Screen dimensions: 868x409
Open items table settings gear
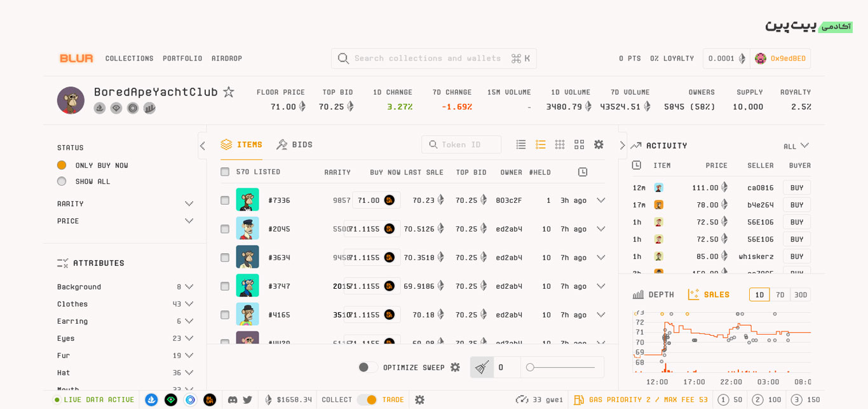coord(599,144)
